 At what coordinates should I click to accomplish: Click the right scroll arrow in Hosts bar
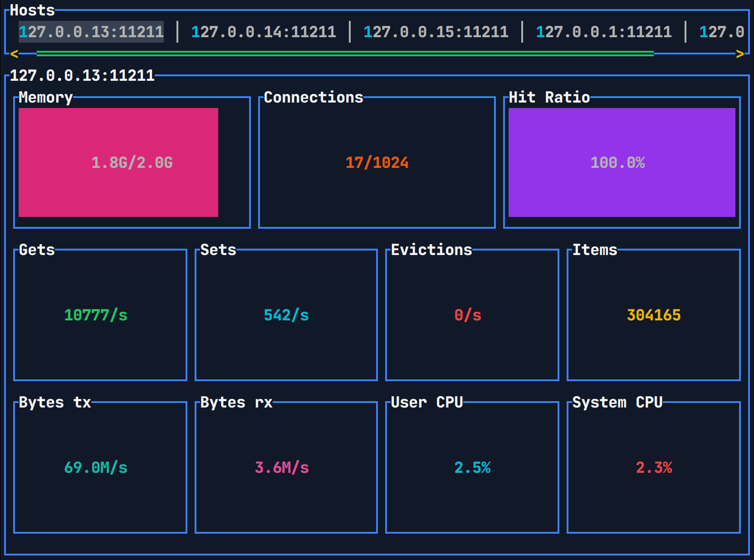point(740,54)
